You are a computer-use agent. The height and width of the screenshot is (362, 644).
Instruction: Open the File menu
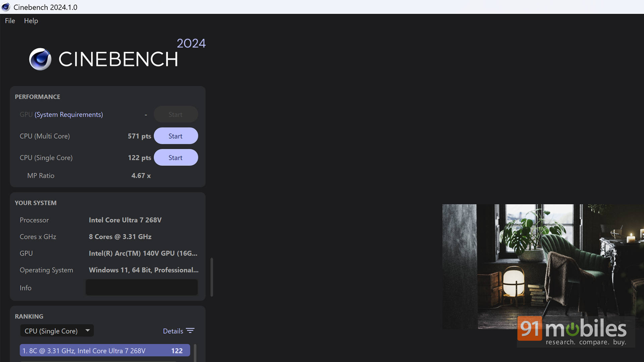click(10, 21)
